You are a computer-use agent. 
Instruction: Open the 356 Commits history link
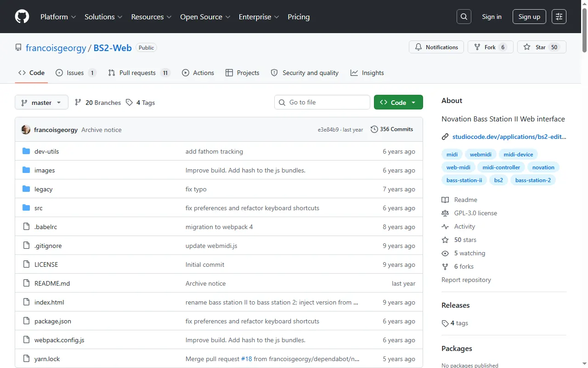tap(392, 129)
